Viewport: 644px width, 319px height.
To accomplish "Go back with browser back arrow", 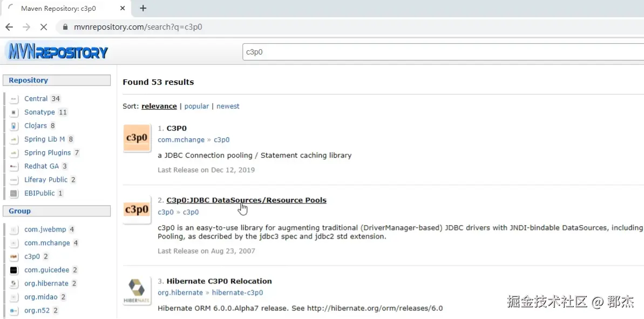I will tap(9, 27).
